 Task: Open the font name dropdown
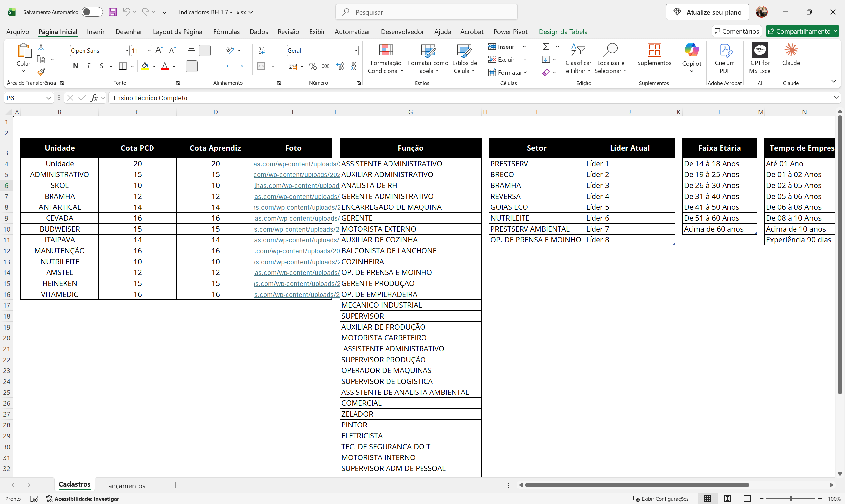tap(126, 50)
